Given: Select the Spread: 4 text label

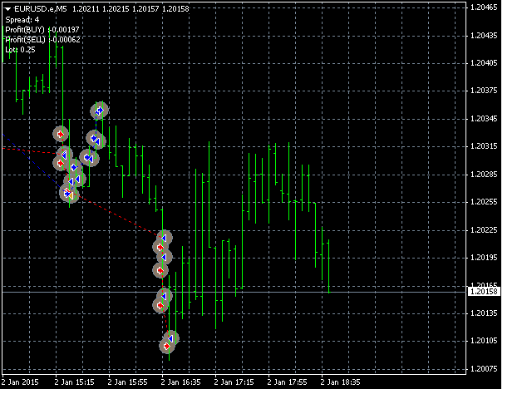Looking at the screenshot, I should pos(22,19).
